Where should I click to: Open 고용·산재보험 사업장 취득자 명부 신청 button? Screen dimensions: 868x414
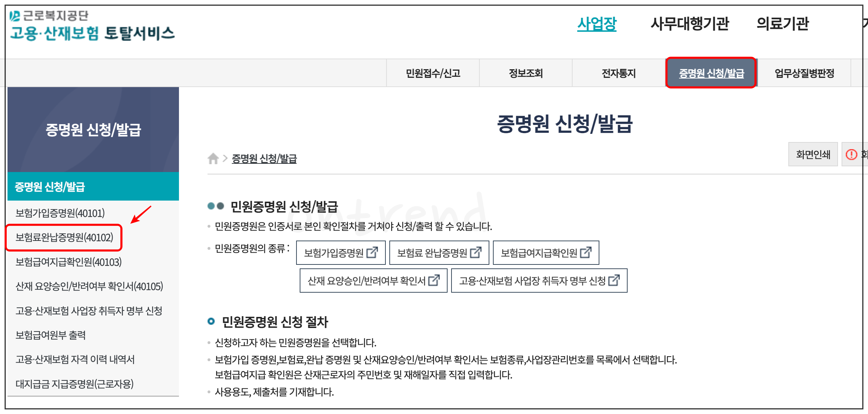click(x=539, y=281)
